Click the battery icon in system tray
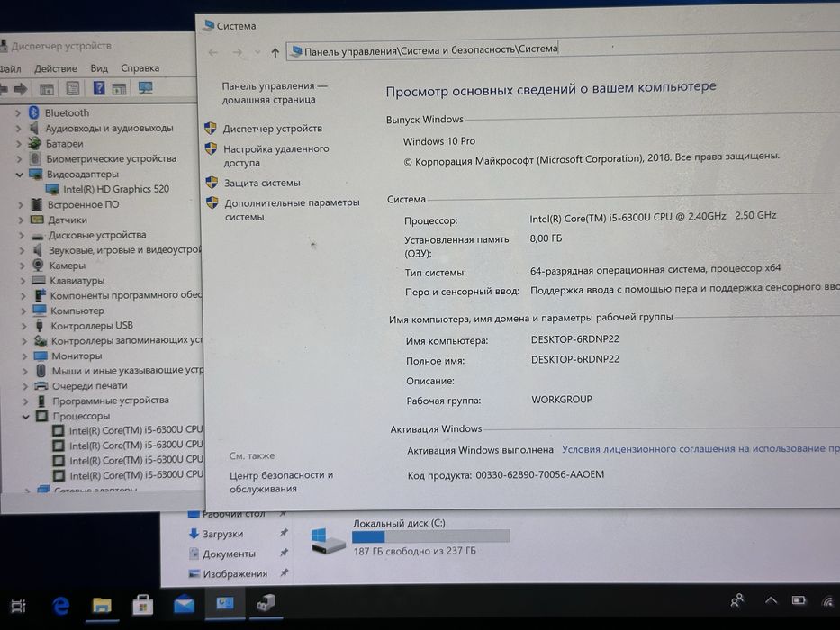This screenshot has width=840, height=630. click(x=799, y=600)
